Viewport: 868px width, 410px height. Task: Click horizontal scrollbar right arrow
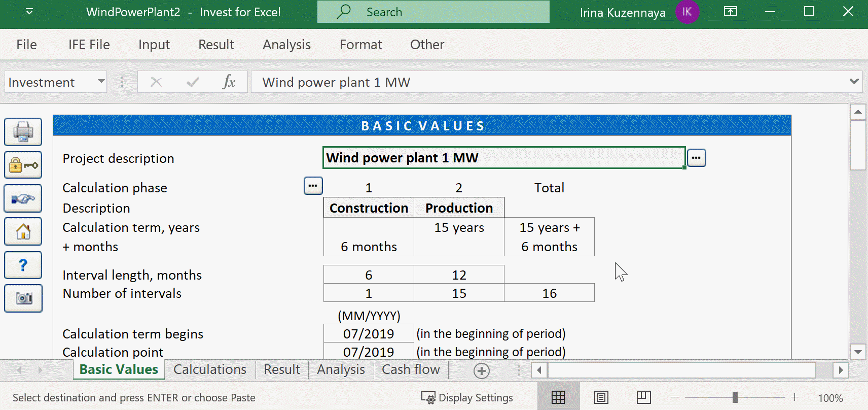point(841,370)
